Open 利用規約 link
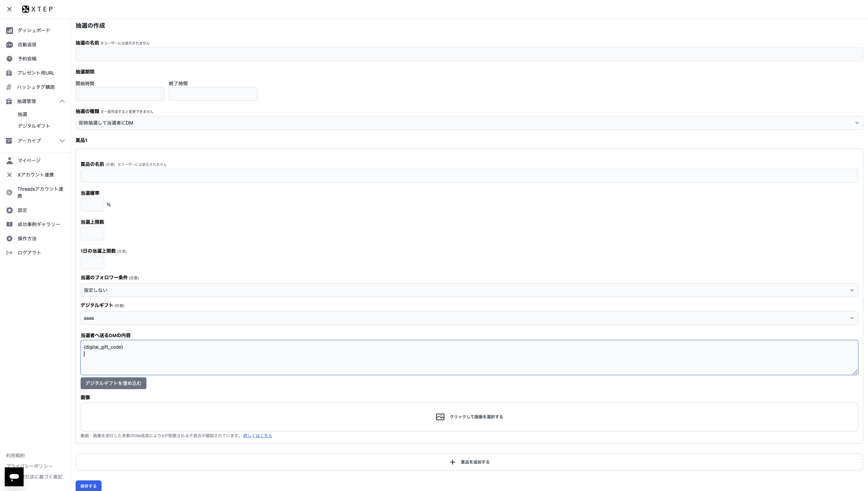 [x=15, y=456]
